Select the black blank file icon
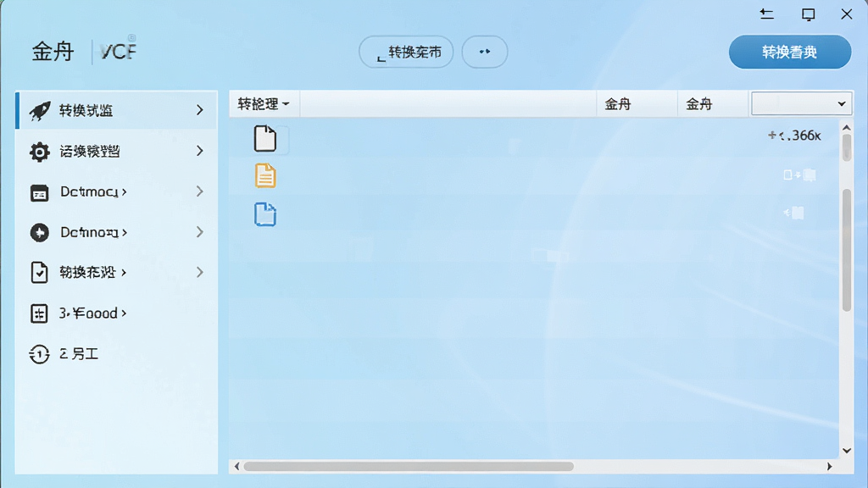The height and width of the screenshot is (488, 868). tap(265, 138)
